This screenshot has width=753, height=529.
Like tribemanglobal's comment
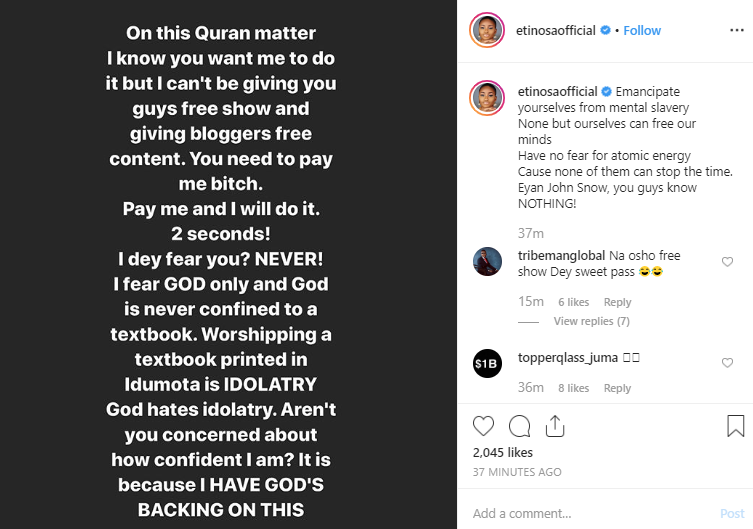[727, 262]
